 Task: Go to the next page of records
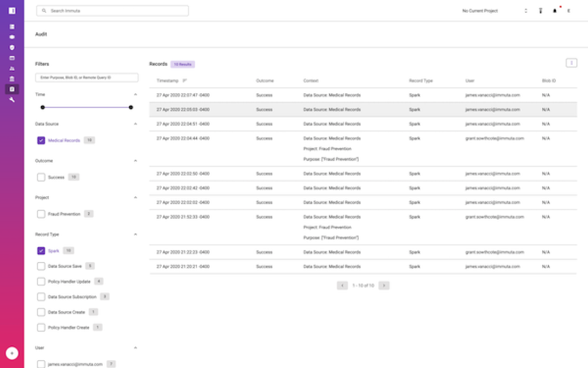coord(384,285)
